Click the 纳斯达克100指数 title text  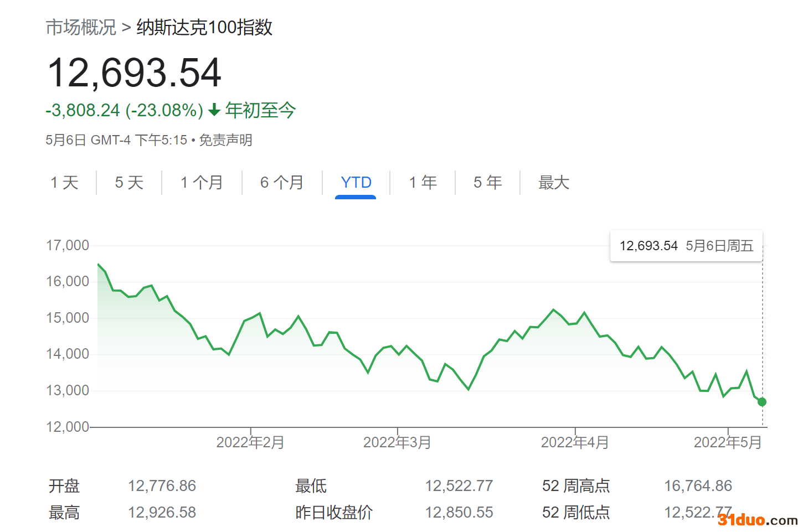click(204, 27)
